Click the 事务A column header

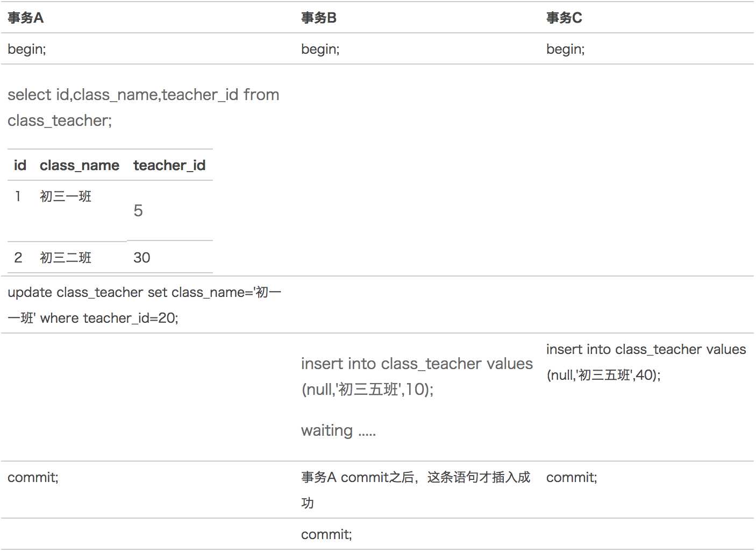click(25, 18)
